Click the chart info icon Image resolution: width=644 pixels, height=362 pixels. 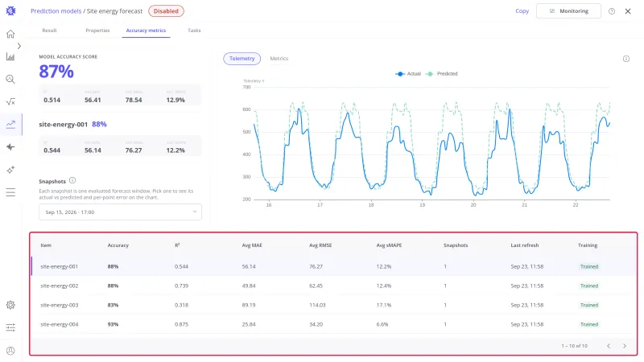point(626,59)
